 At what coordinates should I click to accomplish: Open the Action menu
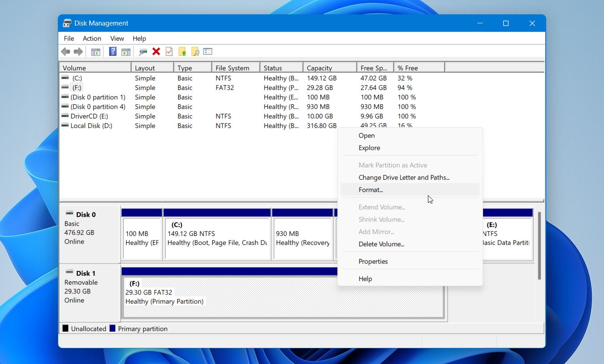(x=91, y=39)
